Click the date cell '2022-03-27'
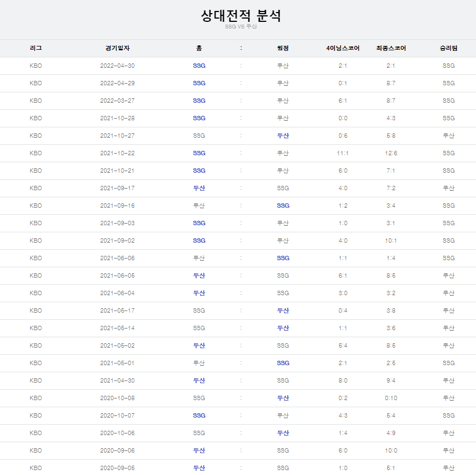This screenshot has height=475, width=476. click(118, 101)
